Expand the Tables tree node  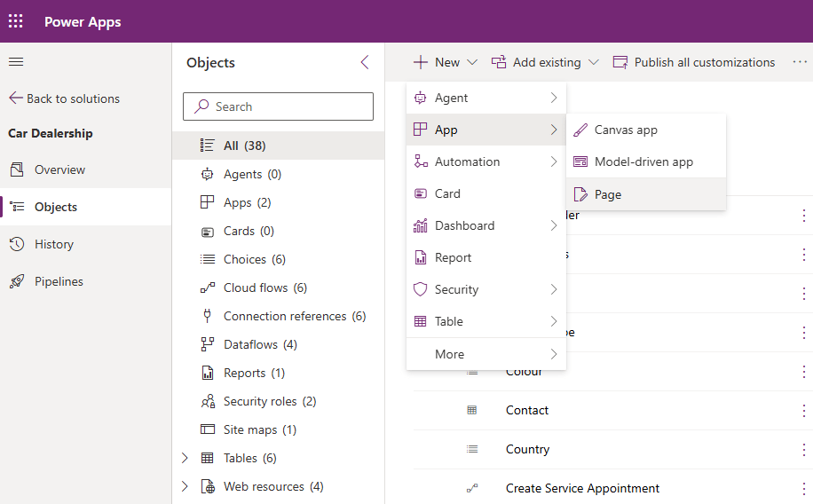[185, 458]
